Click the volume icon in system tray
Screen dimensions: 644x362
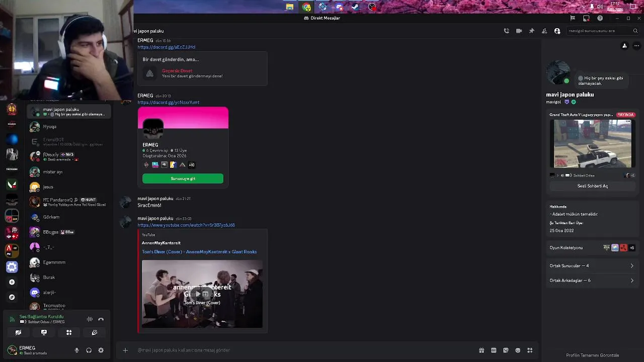(600, 7)
